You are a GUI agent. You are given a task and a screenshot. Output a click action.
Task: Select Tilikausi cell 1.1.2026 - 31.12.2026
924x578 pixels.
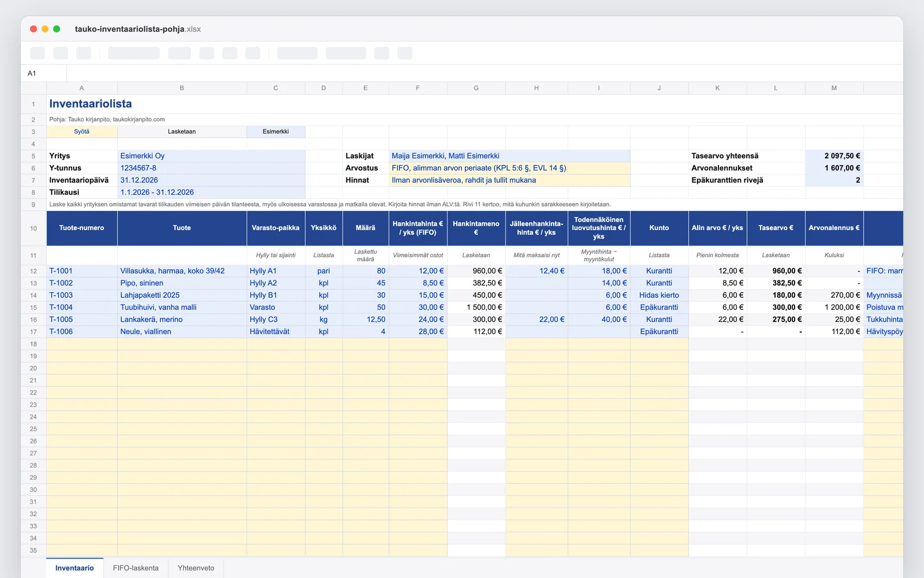tap(211, 192)
